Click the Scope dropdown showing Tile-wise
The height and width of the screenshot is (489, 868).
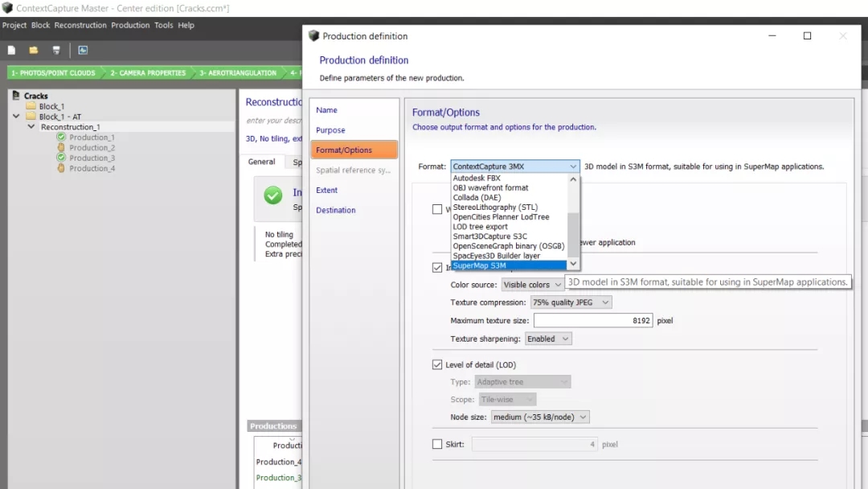point(507,399)
